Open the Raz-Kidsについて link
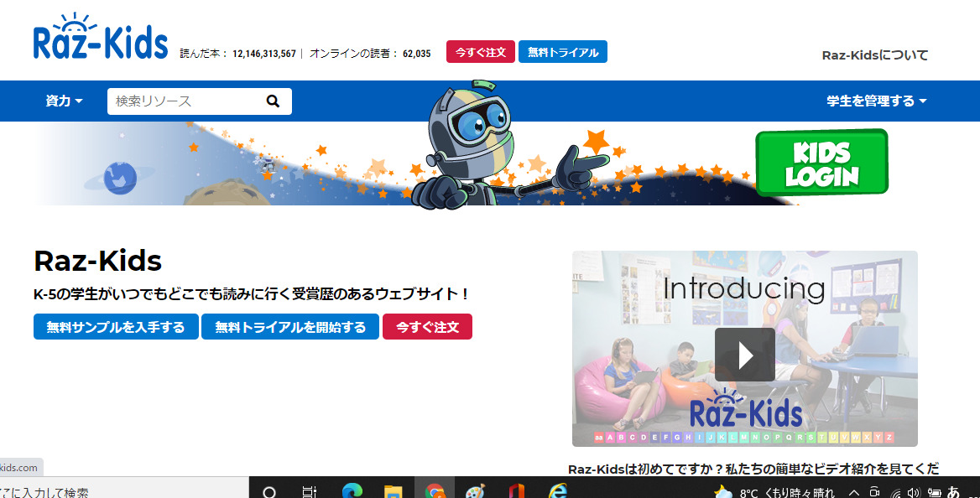980x498 pixels. pyautogui.click(x=874, y=55)
